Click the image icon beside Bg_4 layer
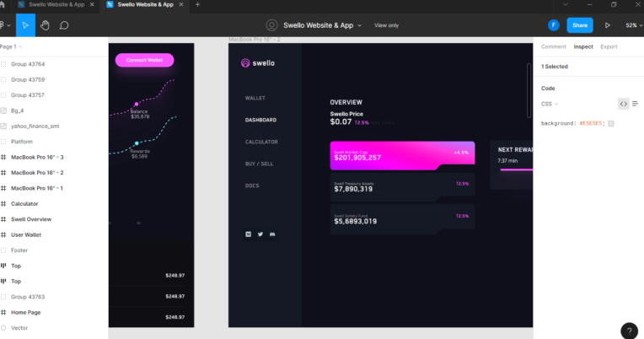 [x=3, y=110]
